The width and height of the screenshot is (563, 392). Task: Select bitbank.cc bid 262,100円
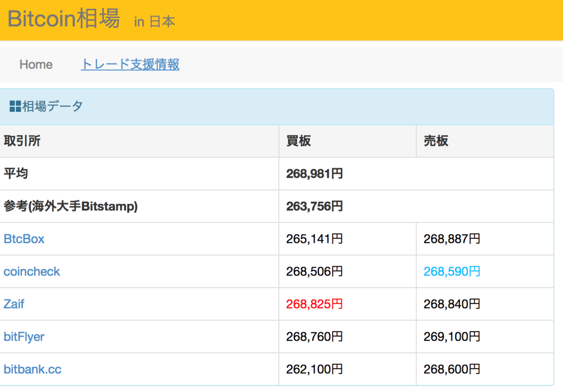(314, 369)
